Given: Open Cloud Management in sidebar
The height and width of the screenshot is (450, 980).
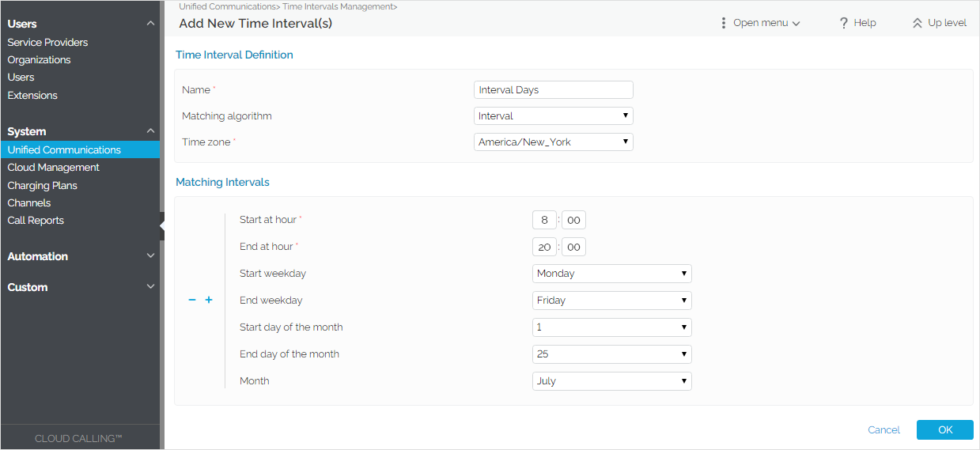Looking at the screenshot, I should tap(53, 167).
